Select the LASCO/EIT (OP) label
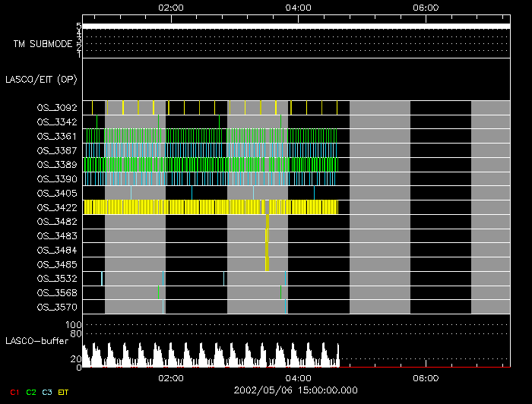 (x=42, y=79)
